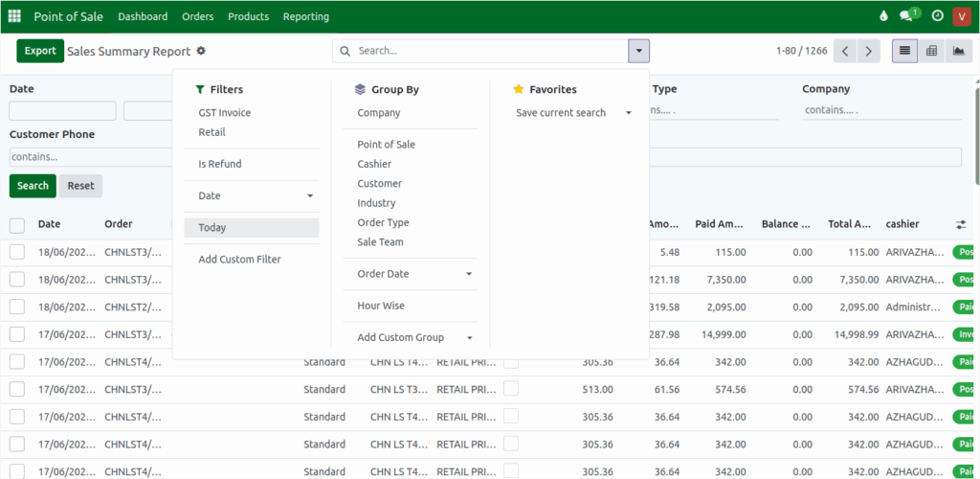980x479 pixels.
Task: Open order CHNLST2 dated 18/06
Action: tap(132, 307)
